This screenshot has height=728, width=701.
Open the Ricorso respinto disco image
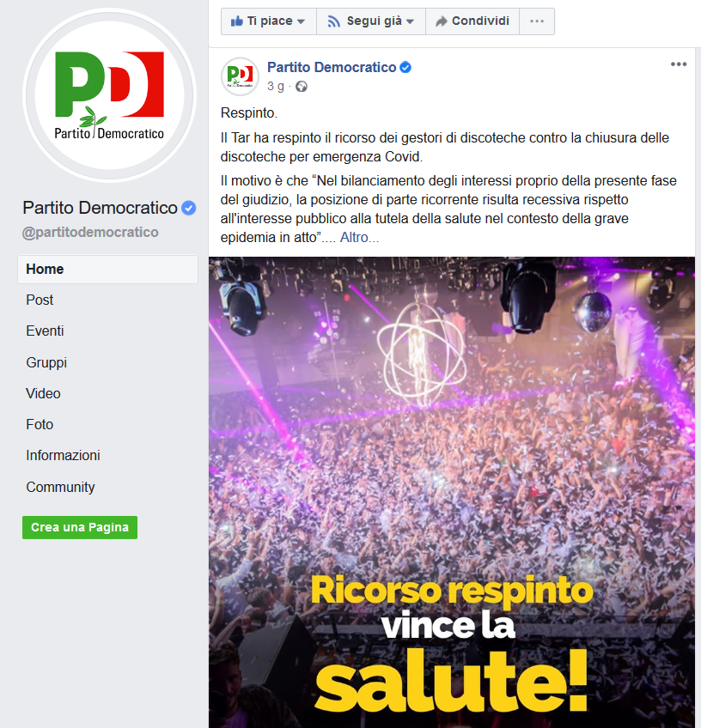[452, 492]
